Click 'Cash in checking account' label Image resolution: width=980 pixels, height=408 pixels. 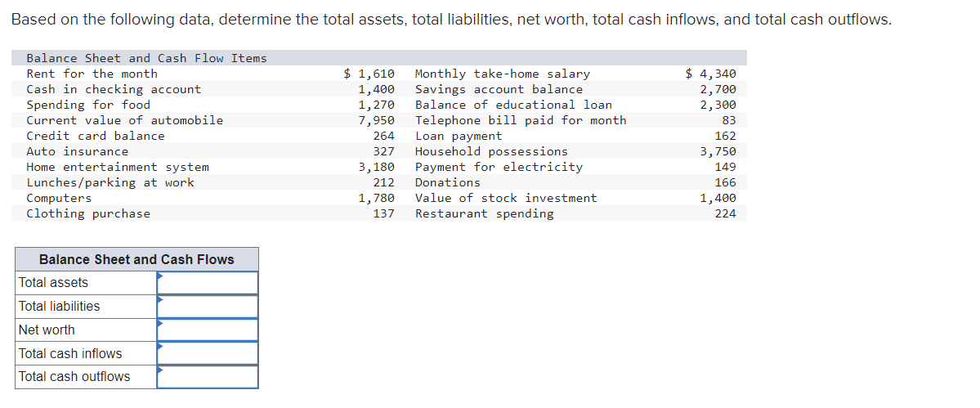114,89
